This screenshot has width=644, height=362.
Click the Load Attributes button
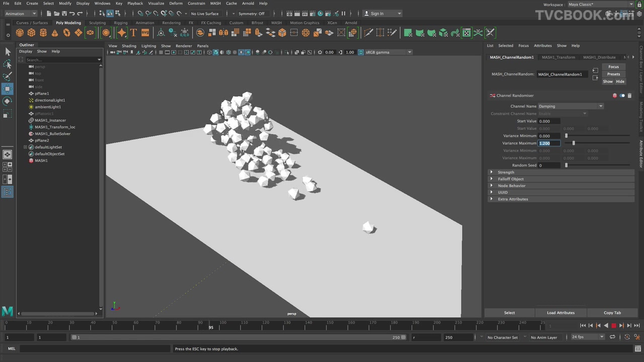560,313
